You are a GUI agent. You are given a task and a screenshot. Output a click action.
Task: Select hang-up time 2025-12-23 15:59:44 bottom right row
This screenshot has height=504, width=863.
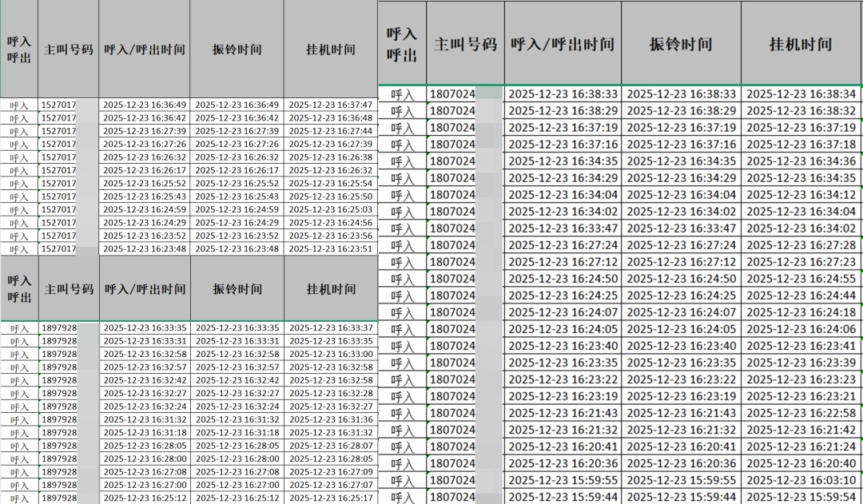801,496
